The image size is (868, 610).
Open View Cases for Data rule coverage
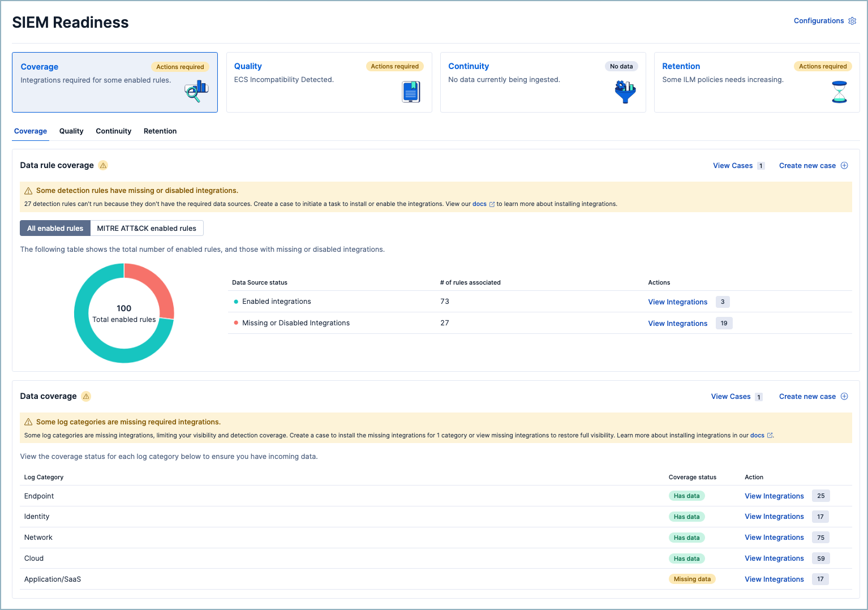(732, 165)
